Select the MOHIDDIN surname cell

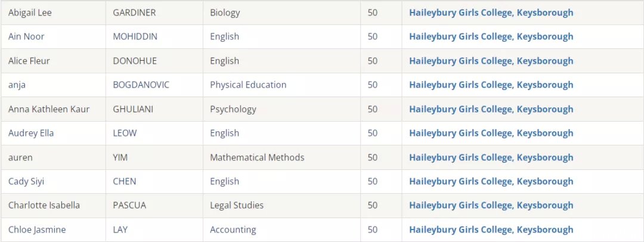click(154, 36)
